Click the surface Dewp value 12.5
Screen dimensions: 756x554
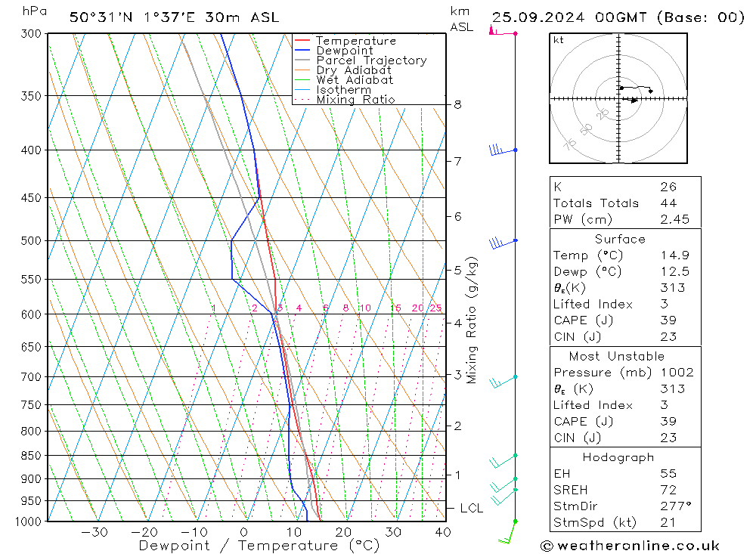pyautogui.click(x=675, y=271)
